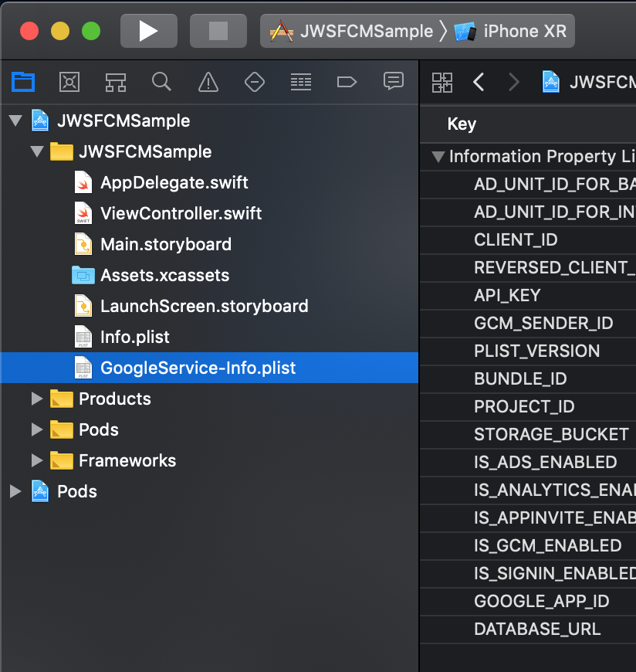Select the IS_ADS_ENABLED key row
The image size is (636, 672).
click(x=528, y=463)
